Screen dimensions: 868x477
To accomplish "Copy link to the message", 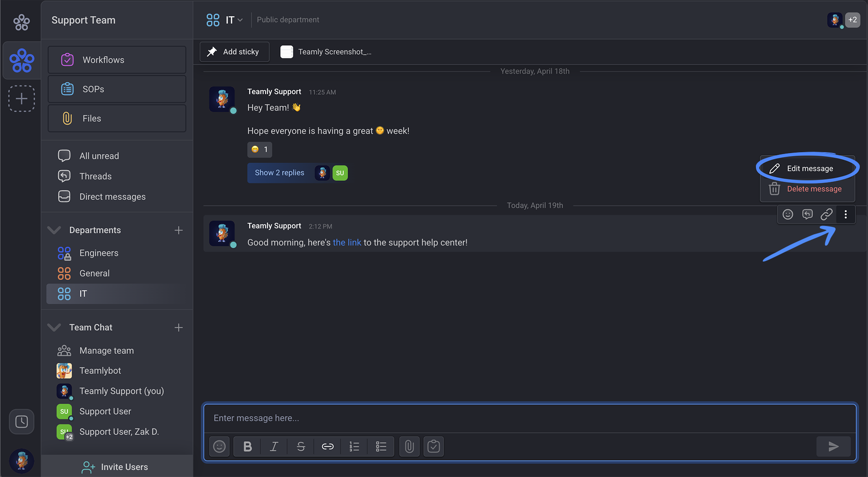I will click(827, 215).
